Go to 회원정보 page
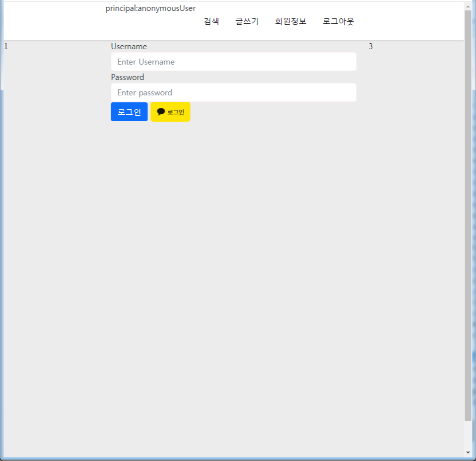The image size is (476, 461). click(291, 21)
